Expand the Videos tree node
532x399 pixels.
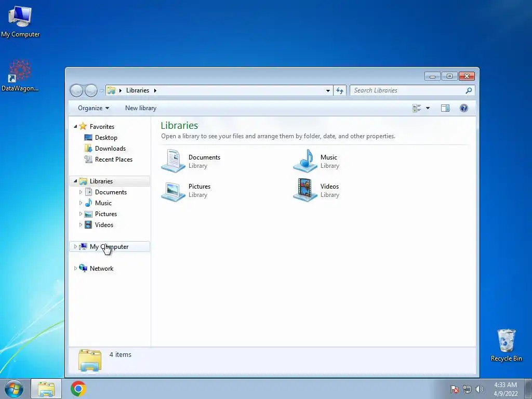point(81,225)
